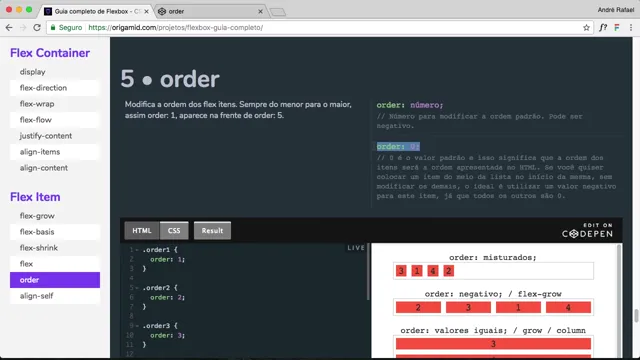Collapse the .order2 code fold arrow
Screen dimensions: 640x360
[x=137, y=288]
